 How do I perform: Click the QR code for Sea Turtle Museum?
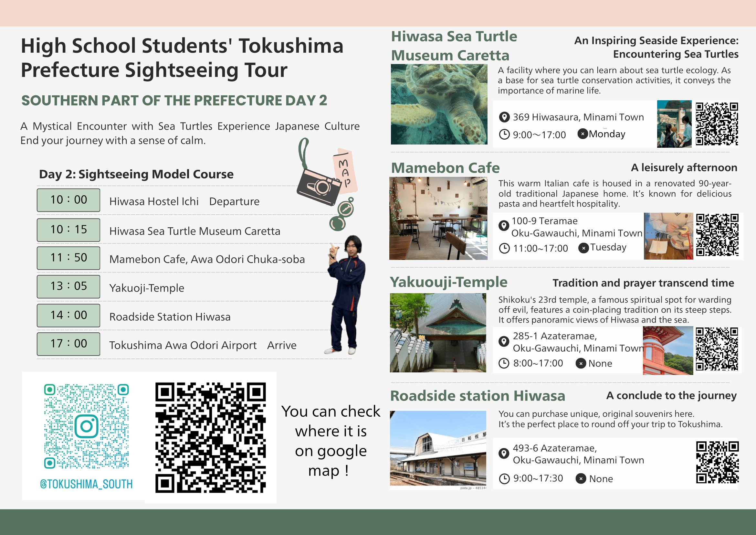[x=717, y=124]
